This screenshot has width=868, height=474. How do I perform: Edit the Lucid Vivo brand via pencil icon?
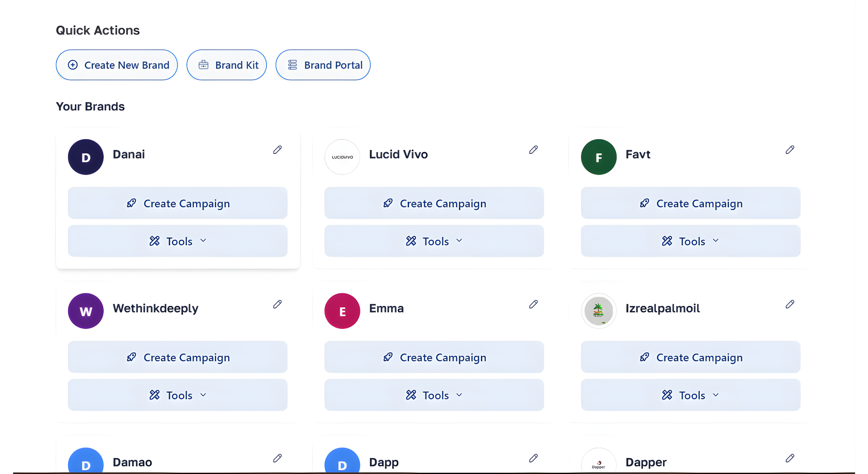click(x=533, y=150)
